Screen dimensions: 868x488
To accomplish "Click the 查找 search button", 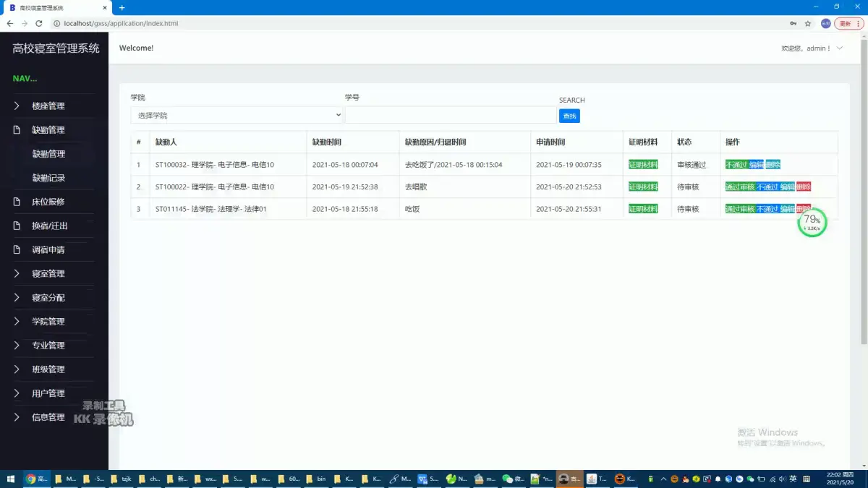I will tap(569, 116).
